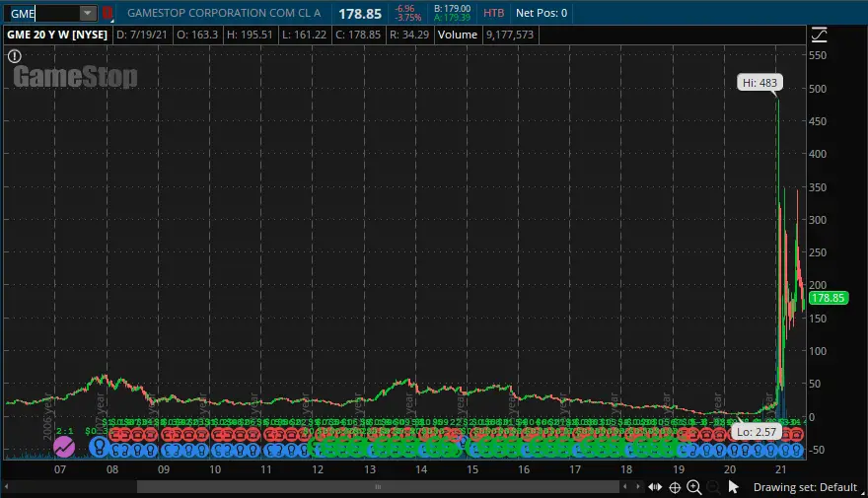The width and height of the screenshot is (868, 498).
Task: Click the 9,177,573 volume value
Action: coord(510,35)
